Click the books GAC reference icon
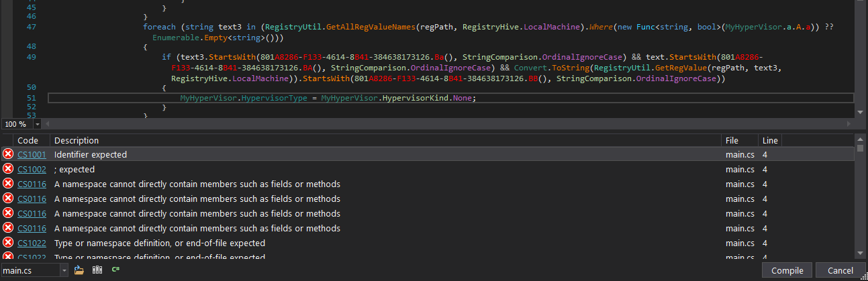This screenshot has height=281, width=868. tap(97, 270)
